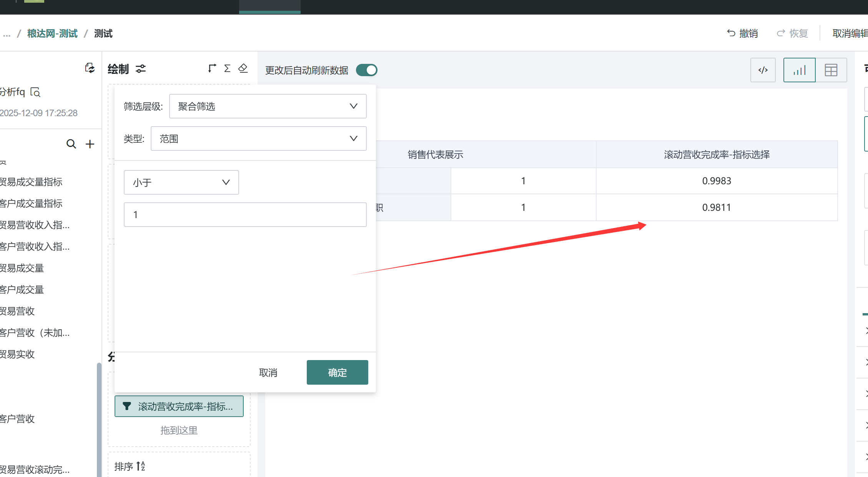
Task: Click the plus icon to add field
Action: pyautogui.click(x=90, y=144)
